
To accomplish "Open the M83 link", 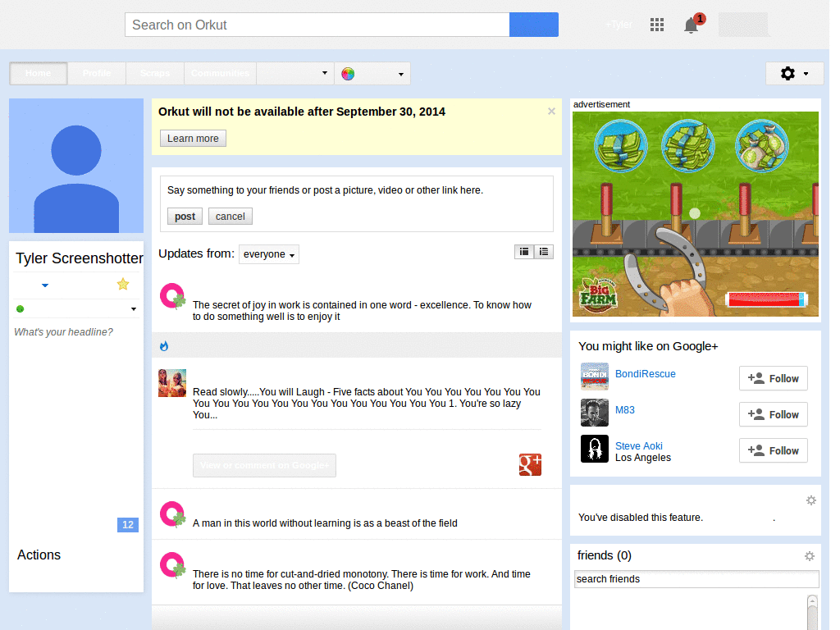I will pyautogui.click(x=624, y=410).
